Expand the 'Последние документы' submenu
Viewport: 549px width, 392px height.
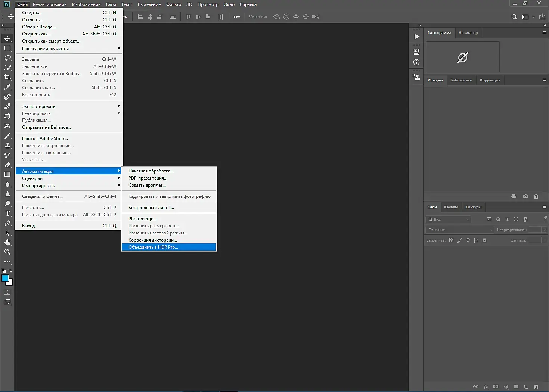[x=69, y=49]
